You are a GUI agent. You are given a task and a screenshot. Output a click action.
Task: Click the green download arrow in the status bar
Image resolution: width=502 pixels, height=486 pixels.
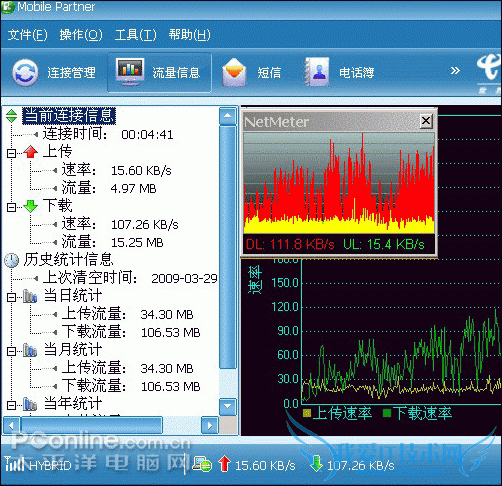pyautogui.click(x=316, y=464)
